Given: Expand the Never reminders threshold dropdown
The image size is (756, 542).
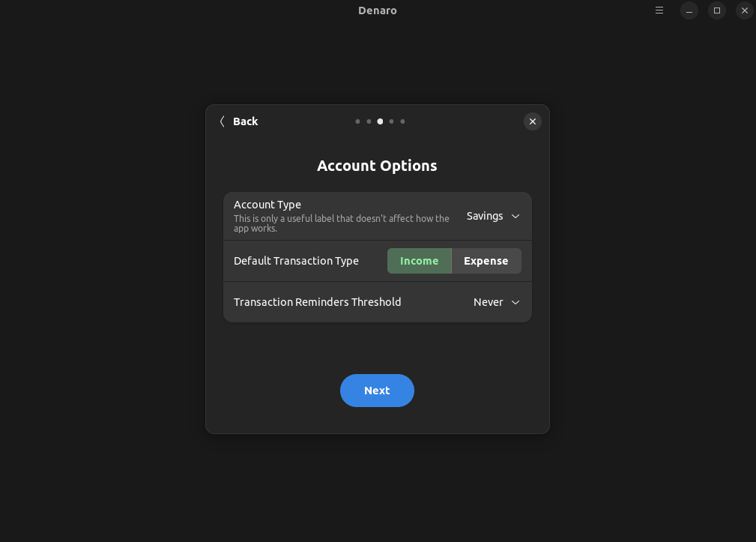Looking at the screenshot, I should [496, 302].
